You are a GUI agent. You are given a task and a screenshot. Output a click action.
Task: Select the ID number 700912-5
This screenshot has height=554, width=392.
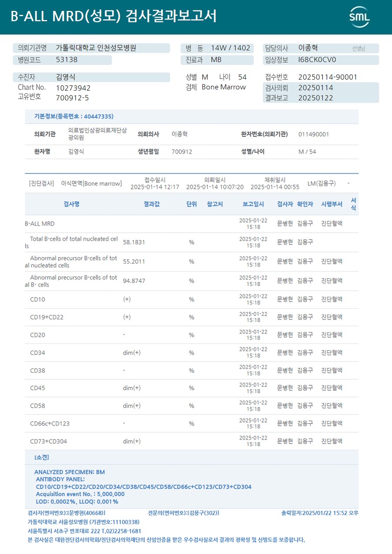click(x=72, y=98)
